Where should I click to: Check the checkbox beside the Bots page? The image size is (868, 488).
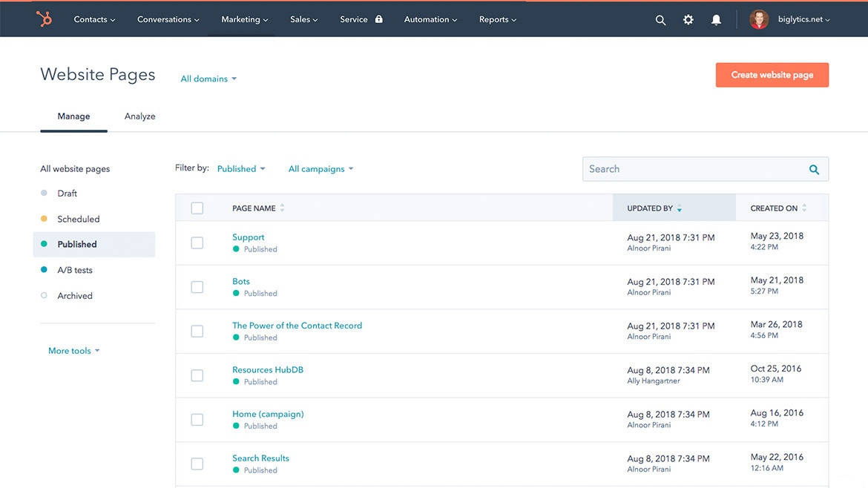pos(197,286)
